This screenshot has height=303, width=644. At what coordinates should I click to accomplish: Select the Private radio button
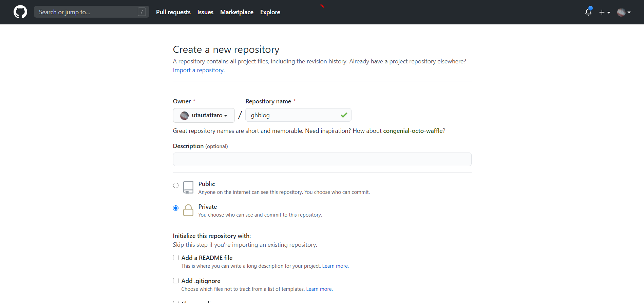click(x=176, y=208)
